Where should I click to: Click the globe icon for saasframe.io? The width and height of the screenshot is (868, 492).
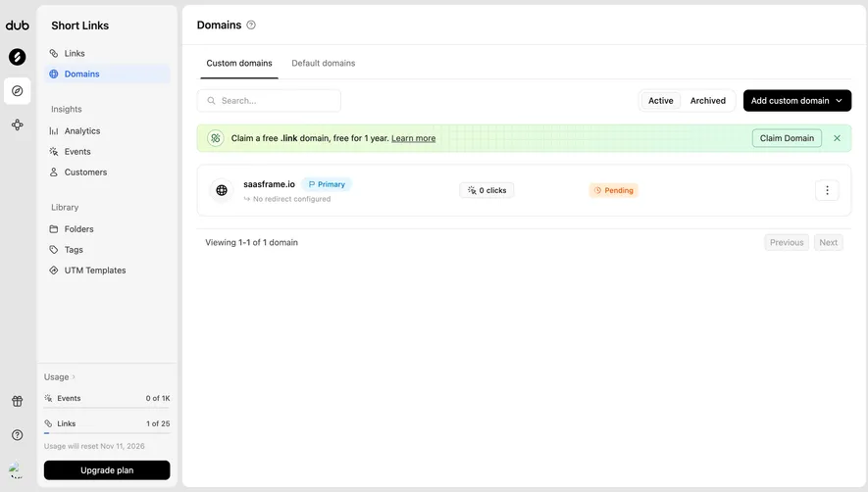point(222,190)
